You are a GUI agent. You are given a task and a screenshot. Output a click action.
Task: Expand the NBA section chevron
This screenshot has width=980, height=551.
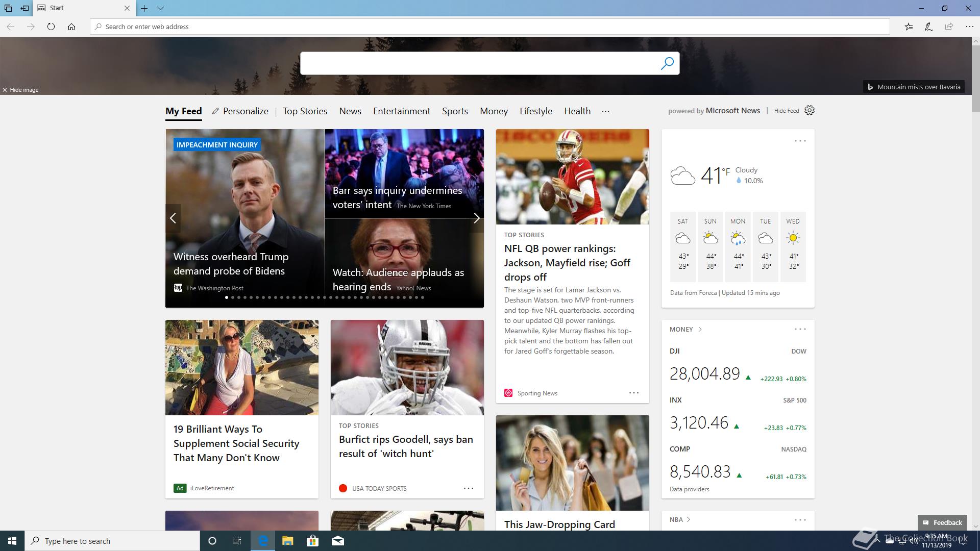coord(689,519)
